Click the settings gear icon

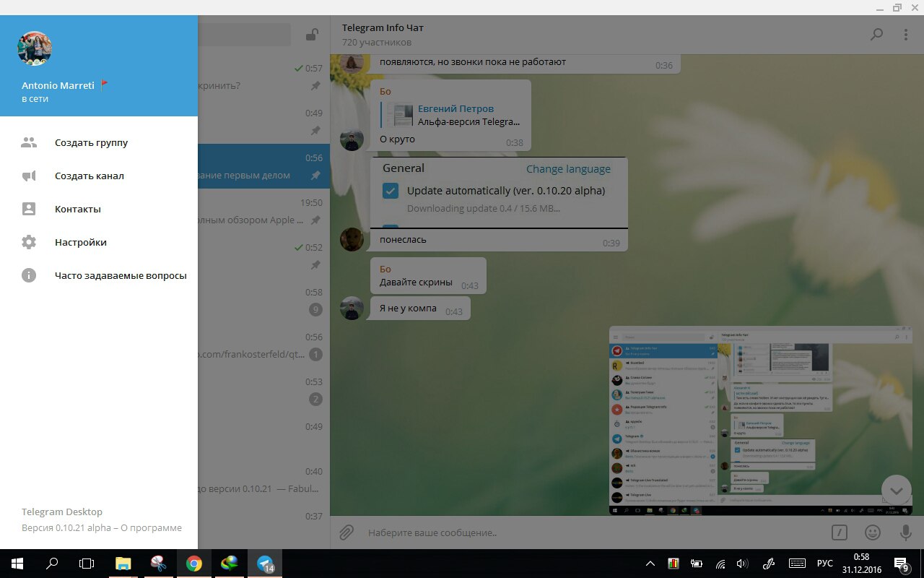[29, 242]
